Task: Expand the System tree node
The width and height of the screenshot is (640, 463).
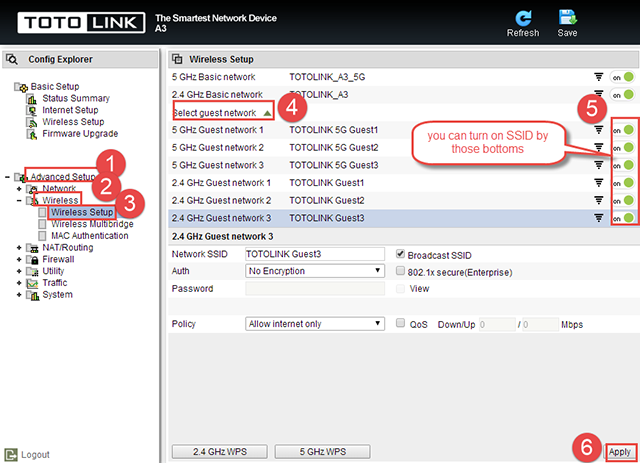Action: coord(19,295)
